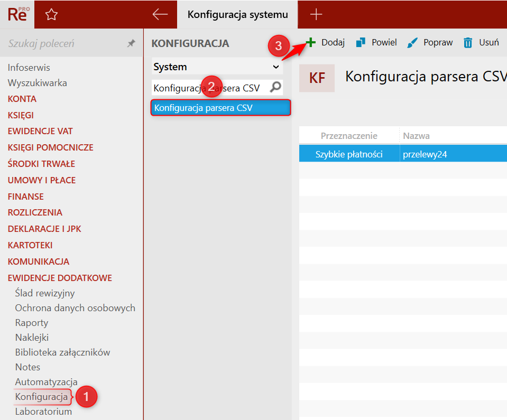This screenshot has width=507, height=420.
Task: Open a new tab with the plus icon
Action: [316, 15]
